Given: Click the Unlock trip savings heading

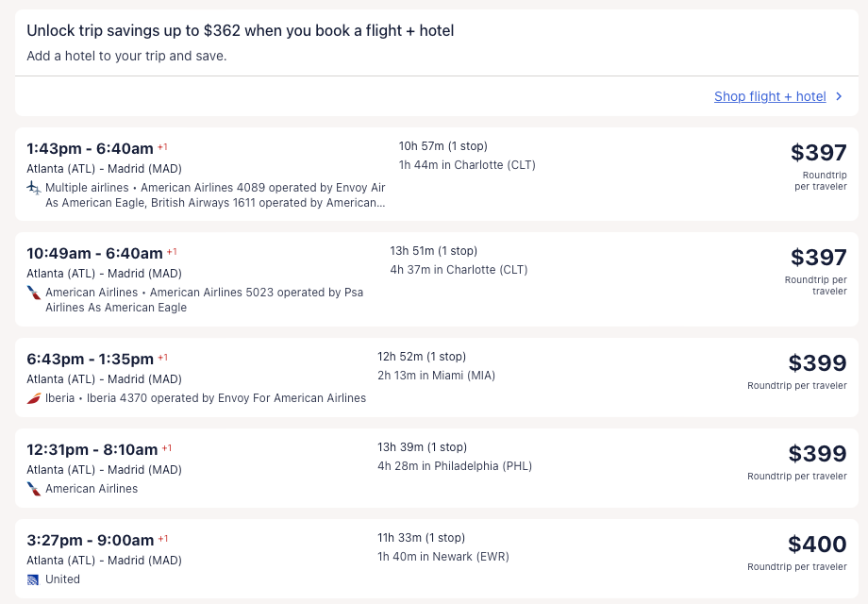Looking at the screenshot, I should pyautogui.click(x=240, y=31).
